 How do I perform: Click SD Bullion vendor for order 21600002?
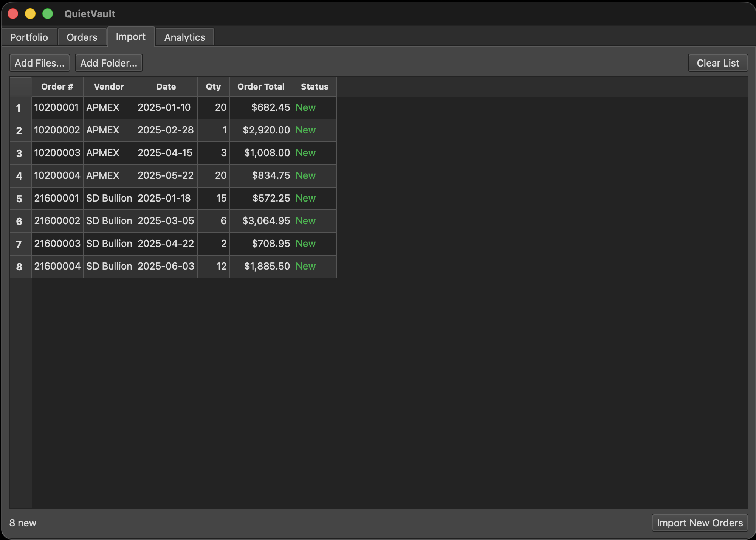(109, 221)
